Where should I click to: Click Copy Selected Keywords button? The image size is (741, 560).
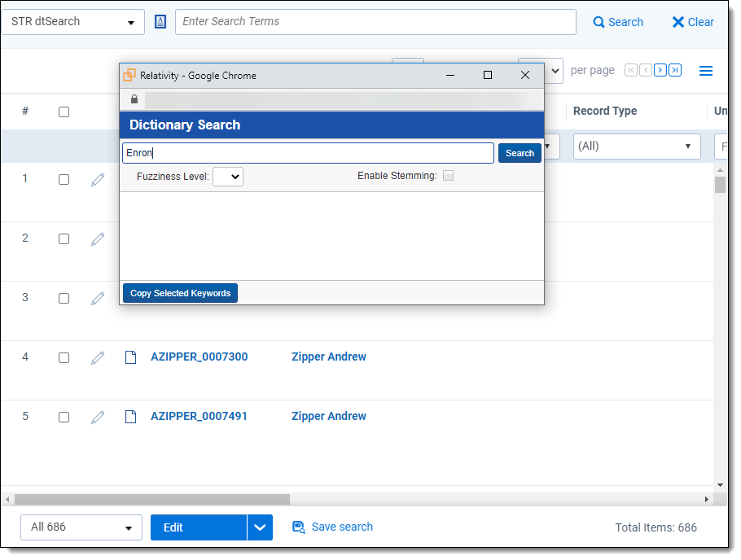click(181, 294)
